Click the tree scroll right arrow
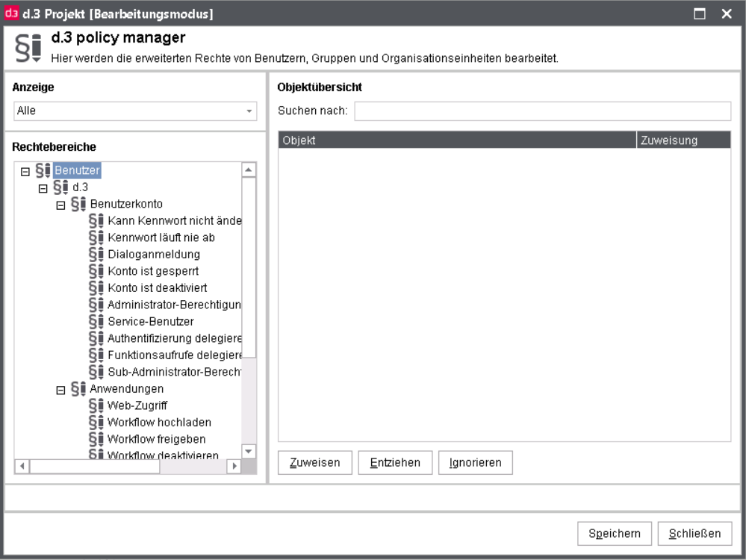Image resolution: width=746 pixels, height=560 pixels. (234, 466)
